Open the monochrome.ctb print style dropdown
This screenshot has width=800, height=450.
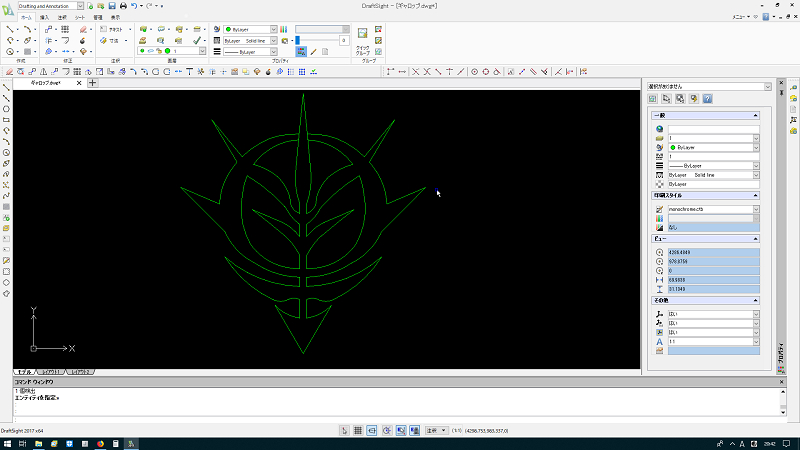(x=756, y=209)
